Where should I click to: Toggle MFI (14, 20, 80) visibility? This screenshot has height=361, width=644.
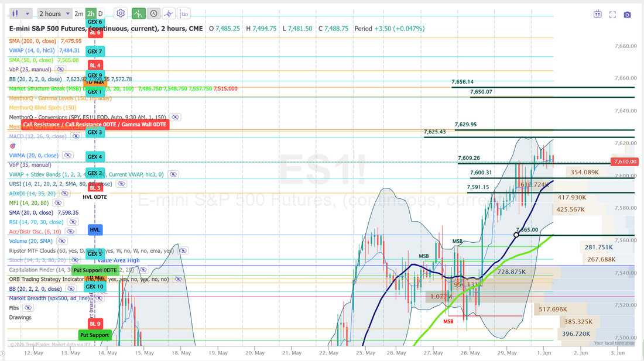pos(58,202)
